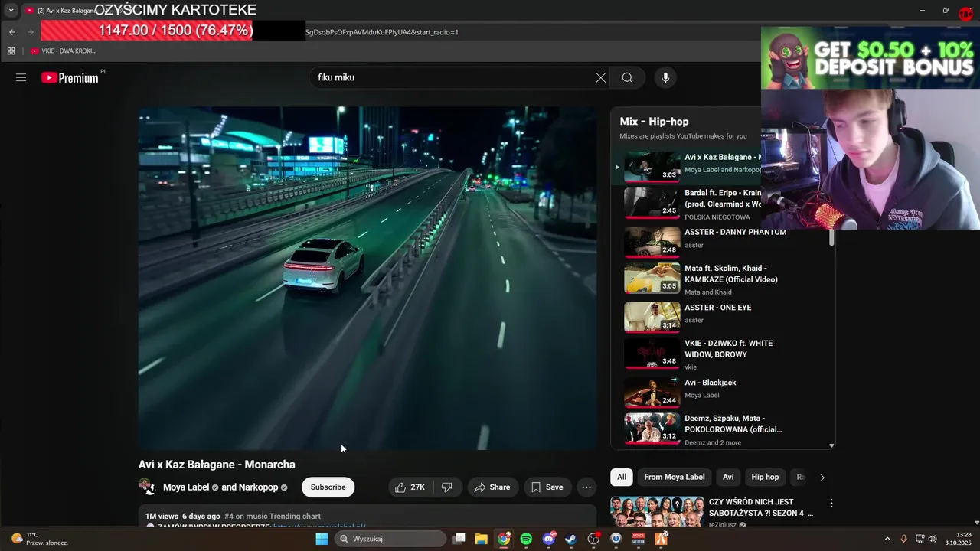Open Discord from the taskbar
Viewport: 980px width, 551px height.
coord(548,539)
